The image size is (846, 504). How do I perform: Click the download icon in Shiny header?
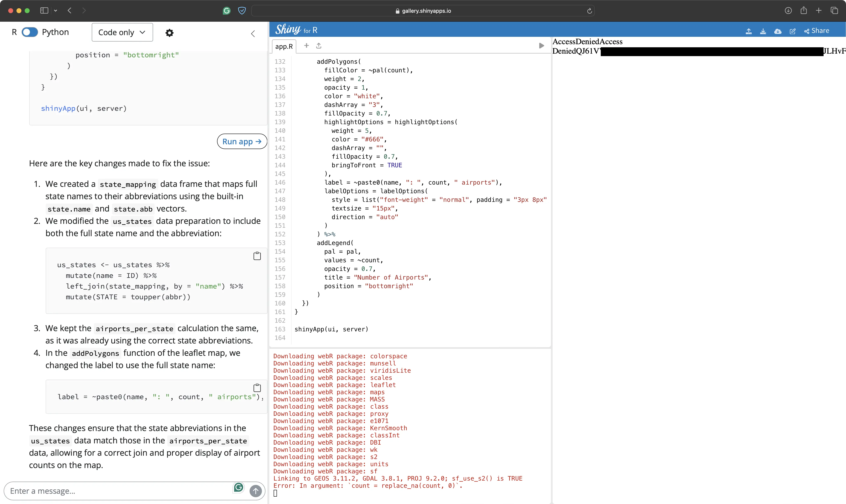point(763,31)
